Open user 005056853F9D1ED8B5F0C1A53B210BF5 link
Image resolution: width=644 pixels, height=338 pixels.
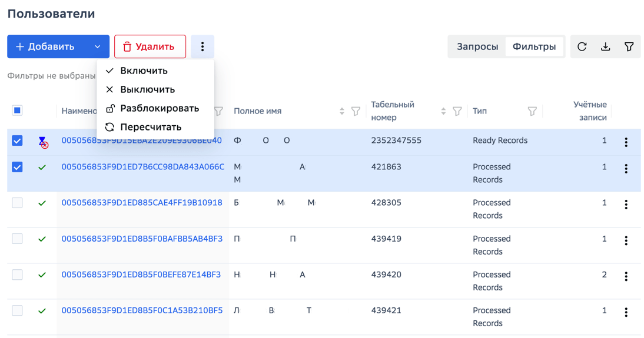142,310
